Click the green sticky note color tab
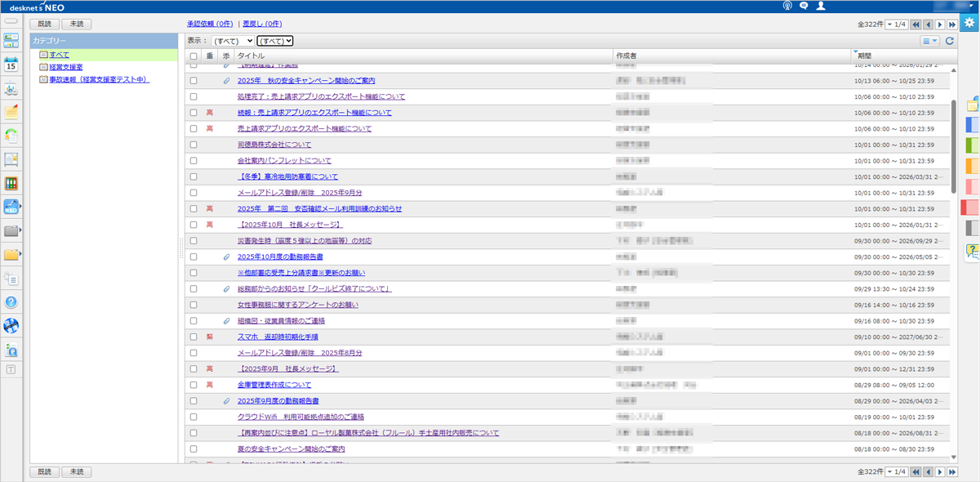Viewport: 980px width, 482px height. 973,145
